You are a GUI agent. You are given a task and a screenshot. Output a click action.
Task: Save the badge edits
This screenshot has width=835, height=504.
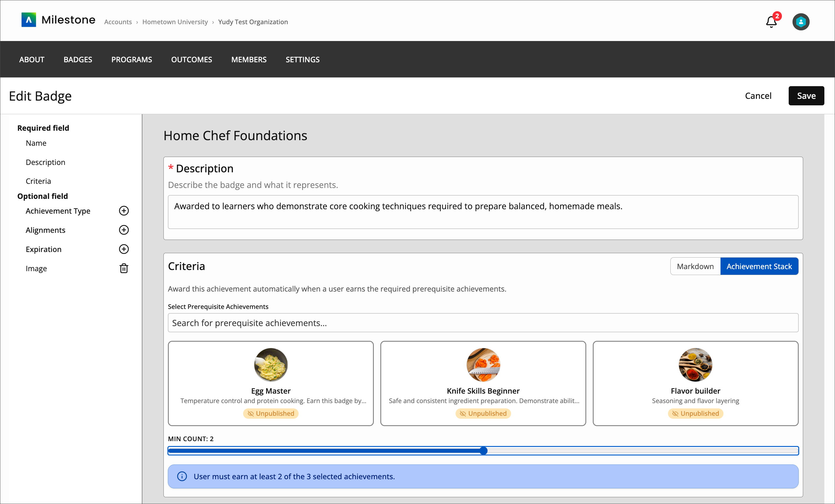[x=806, y=96]
